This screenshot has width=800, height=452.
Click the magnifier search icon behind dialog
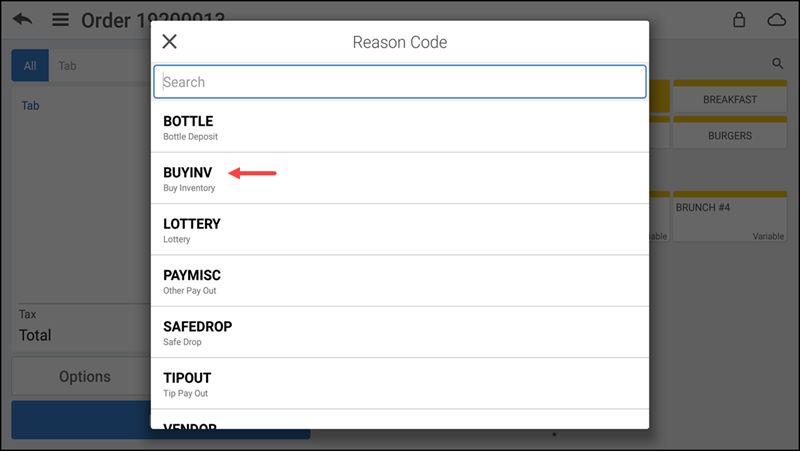tap(777, 63)
